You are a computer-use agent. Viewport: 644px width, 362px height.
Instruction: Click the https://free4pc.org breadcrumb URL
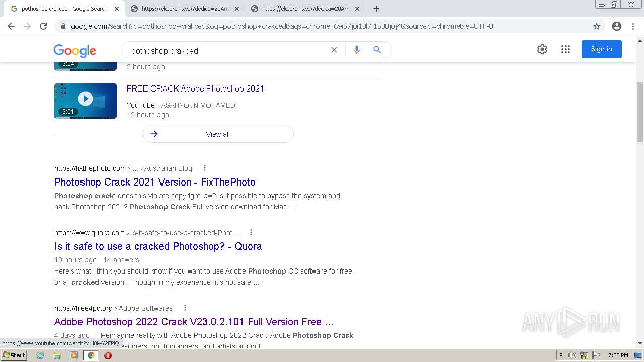pyautogui.click(x=84, y=308)
